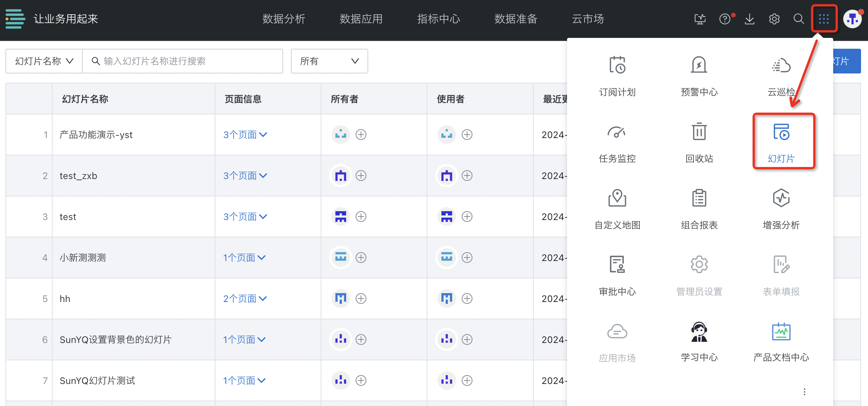Screen dimensions: 868x406
Task: Expand 1个页面 for 小新测测测
Action: (x=244, y=258)
